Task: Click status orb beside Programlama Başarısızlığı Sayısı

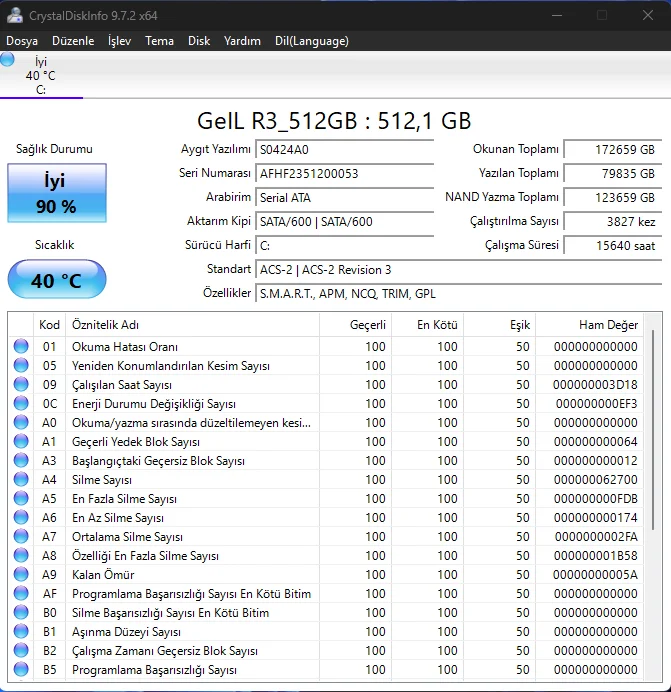Action: (21, 670)
